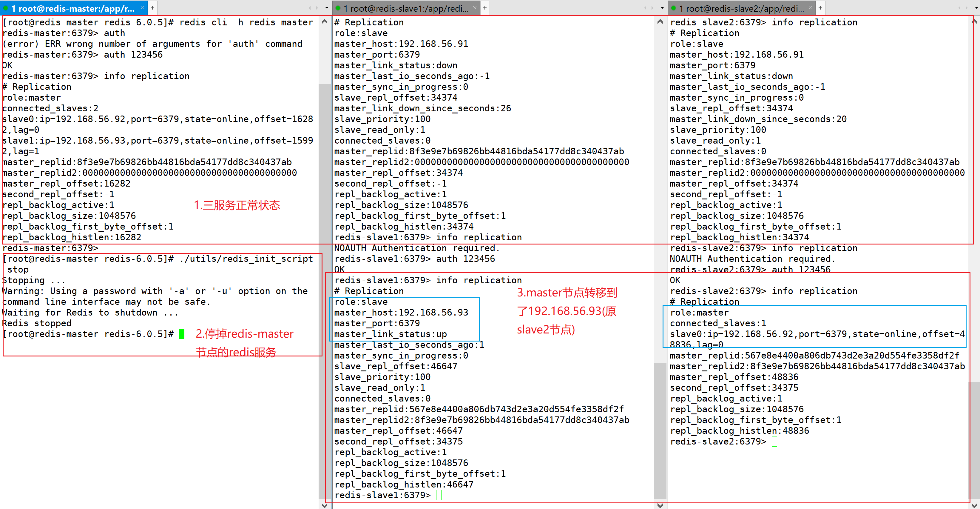Click 'repl_backlog_histlen:16282' in redis-master pane

(x=72, y=237)
